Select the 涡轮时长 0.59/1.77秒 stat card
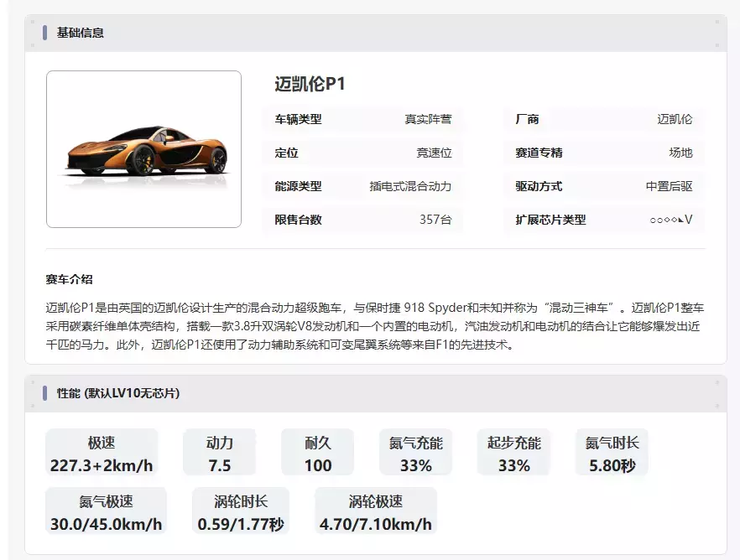 coord(241,511)
